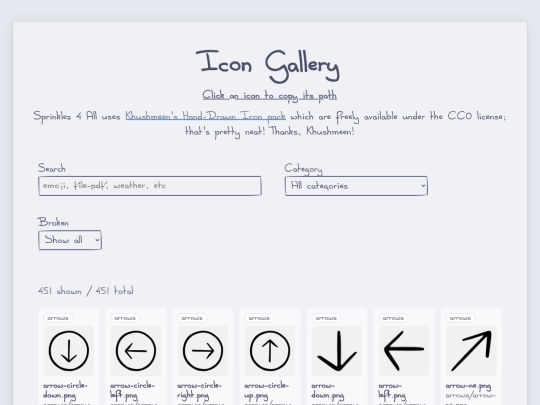This screenshot has height=405, width=540.
Task: Click the arrow-circle-up.png file name
Action: (267, 391)
